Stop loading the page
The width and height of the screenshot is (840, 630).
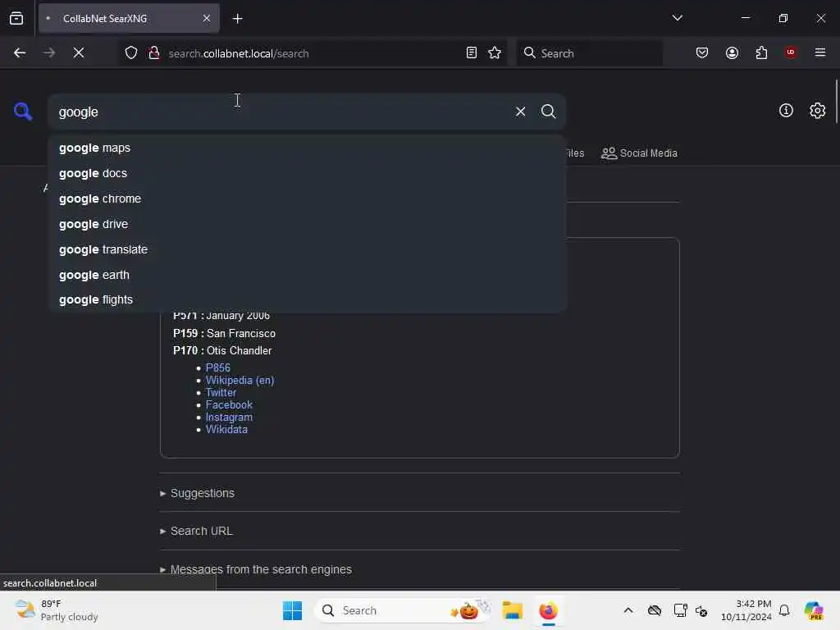78,52
